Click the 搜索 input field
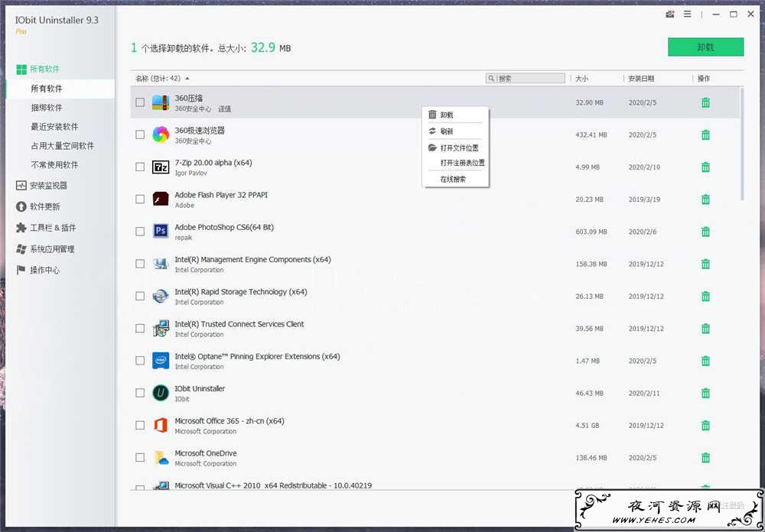Viewport: 765px width, 532px height. (x=526, y=78)
